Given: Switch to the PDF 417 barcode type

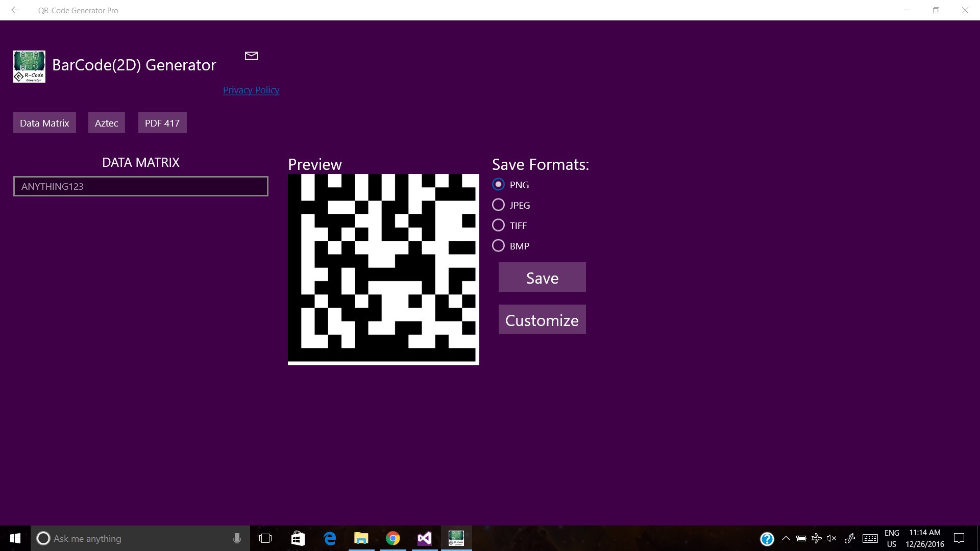Looking at the screenshot, I should click(x=162, y=123).
